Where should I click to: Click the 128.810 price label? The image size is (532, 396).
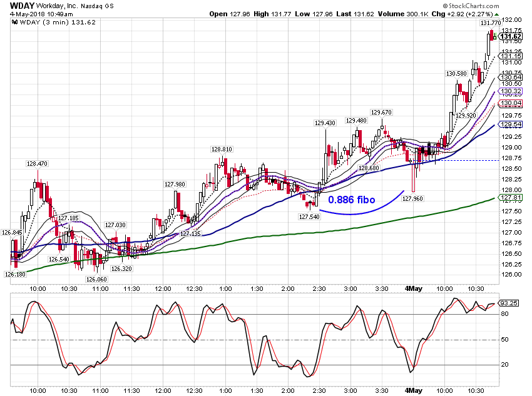coord(222,149)
